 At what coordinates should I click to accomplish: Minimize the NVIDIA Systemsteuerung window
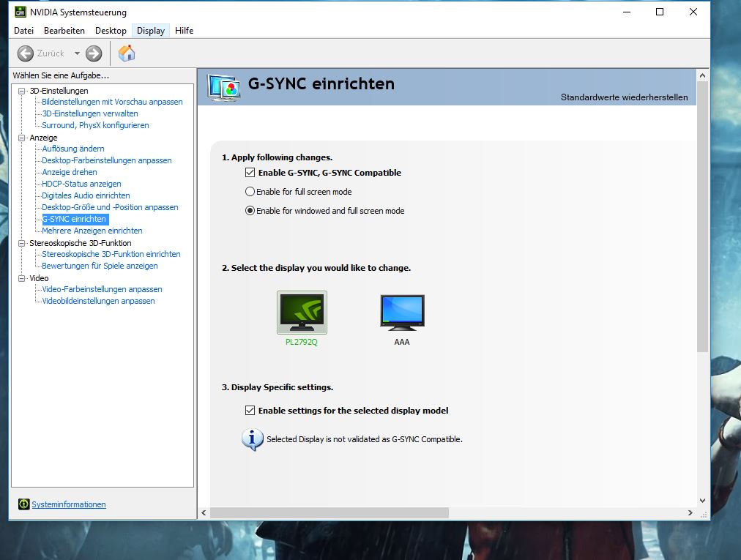[x=627, y=12]
